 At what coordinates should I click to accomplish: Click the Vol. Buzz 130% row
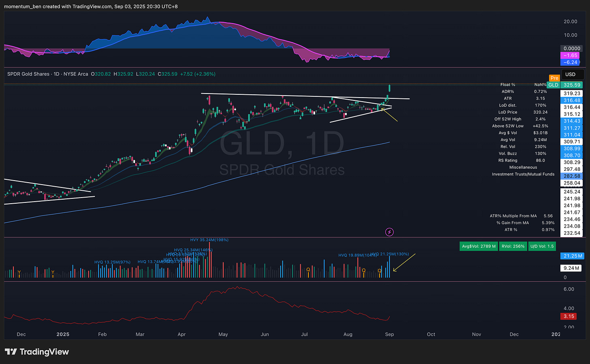pyautogui.click(x=523, y=153)
